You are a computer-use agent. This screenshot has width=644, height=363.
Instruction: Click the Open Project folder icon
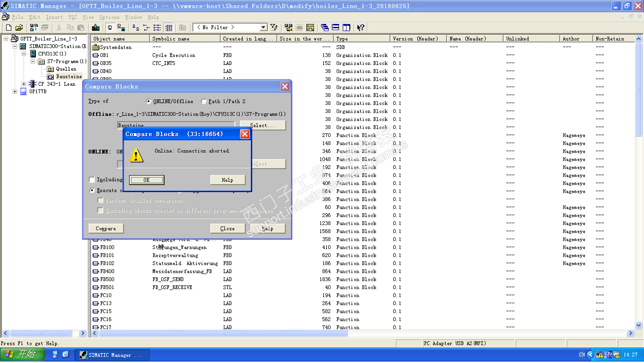pyautogui.click(x=19, y=28)
